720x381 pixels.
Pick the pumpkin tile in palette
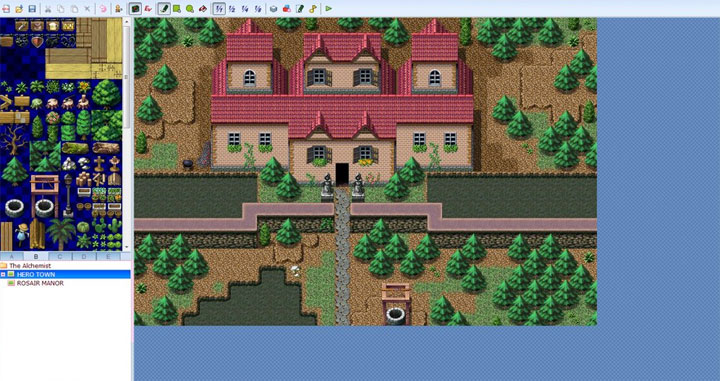click(84, 227)
